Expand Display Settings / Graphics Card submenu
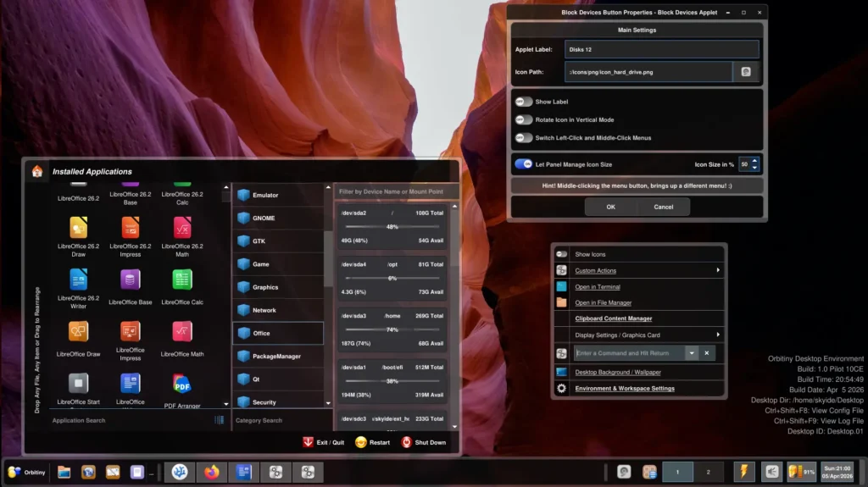Screen dimensions: 868x487 717,335
